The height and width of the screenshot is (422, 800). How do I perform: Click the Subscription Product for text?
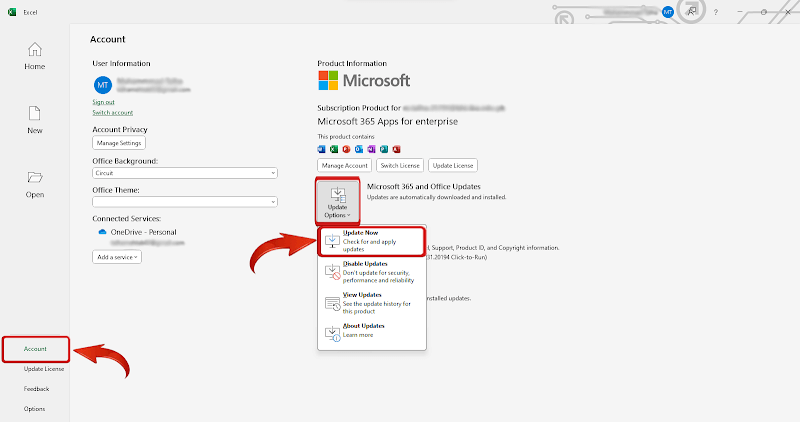(x=359, y=108)
